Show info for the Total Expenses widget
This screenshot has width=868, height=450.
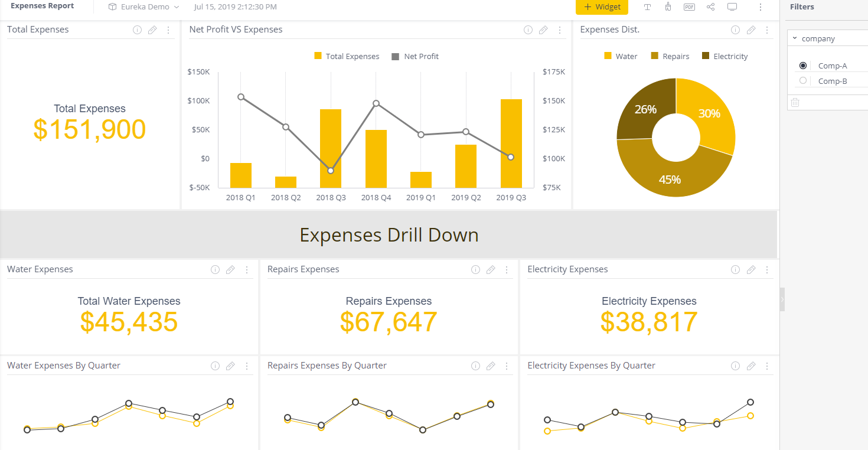(137, 30)
